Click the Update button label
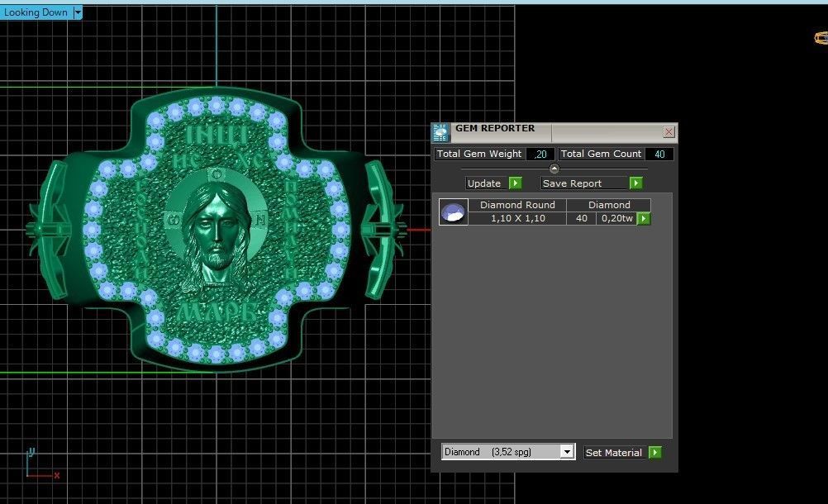828x504 pixels. (487, 183)
